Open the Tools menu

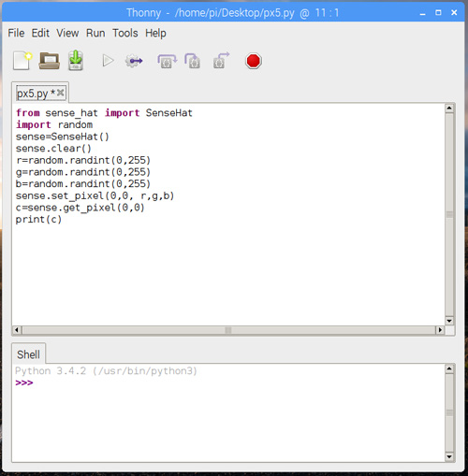[125, 33]
